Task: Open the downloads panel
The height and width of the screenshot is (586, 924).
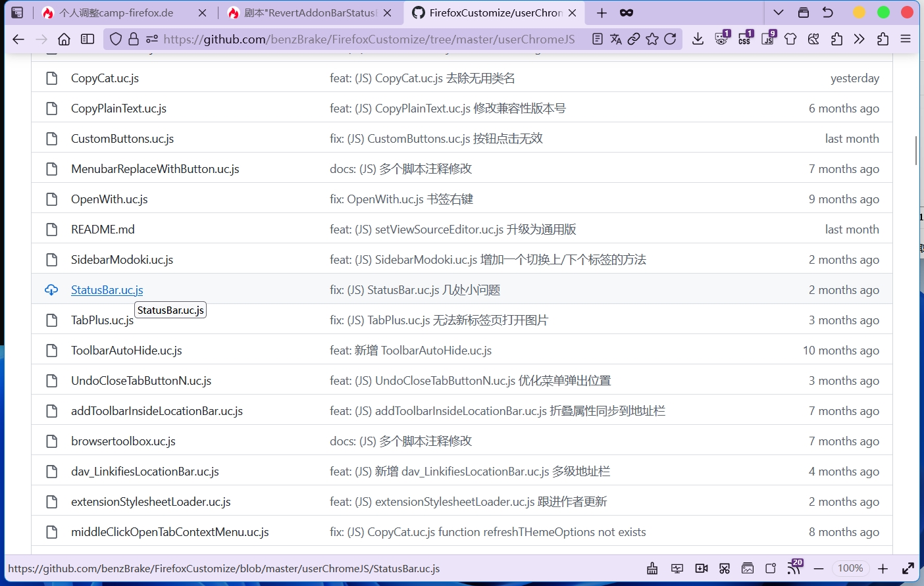Action: point(698,39)
